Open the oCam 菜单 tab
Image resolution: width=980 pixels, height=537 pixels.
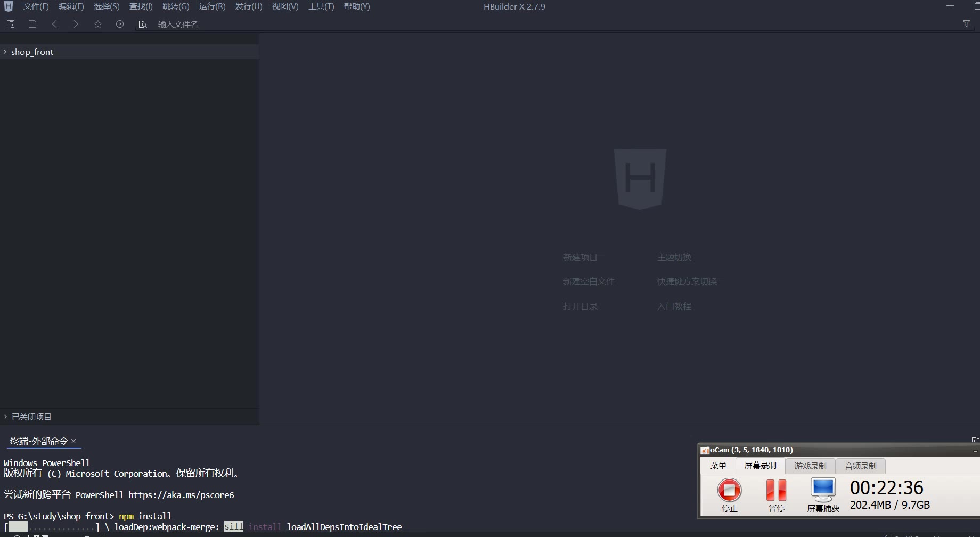tap(718, 466)
